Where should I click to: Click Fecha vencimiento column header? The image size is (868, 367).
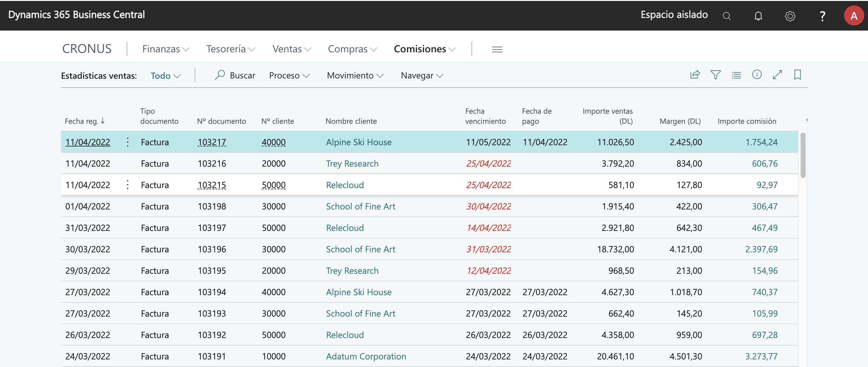pos(485,116)
